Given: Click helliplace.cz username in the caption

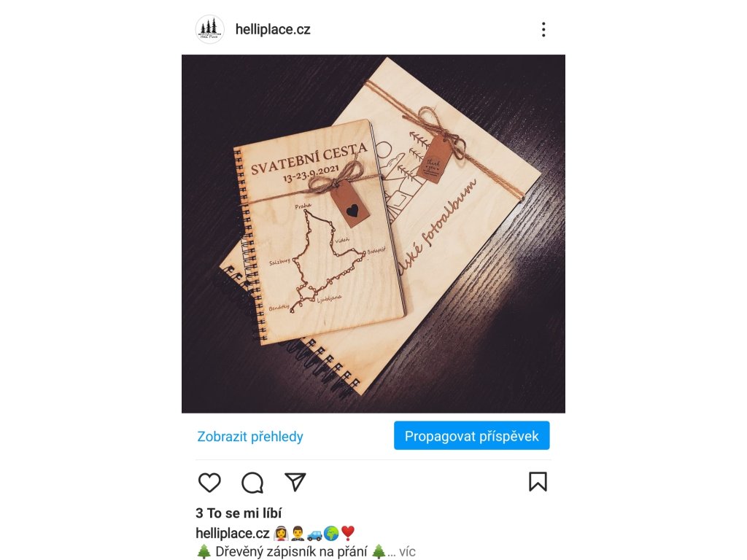Looking at the screenshot, I should (x=233, y=533).
